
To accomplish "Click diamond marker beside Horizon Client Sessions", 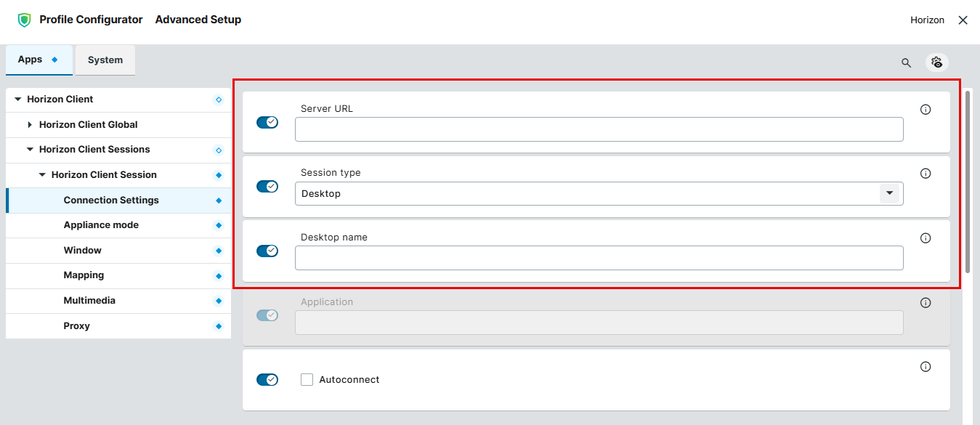I will click(x=219, y=150).
